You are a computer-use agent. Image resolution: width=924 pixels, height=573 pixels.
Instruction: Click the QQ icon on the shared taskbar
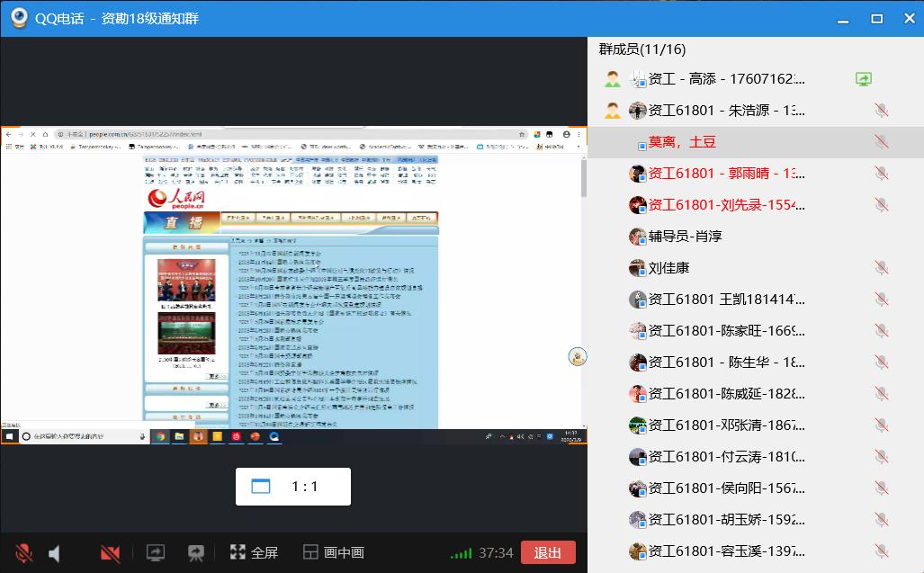coord(273,437)
